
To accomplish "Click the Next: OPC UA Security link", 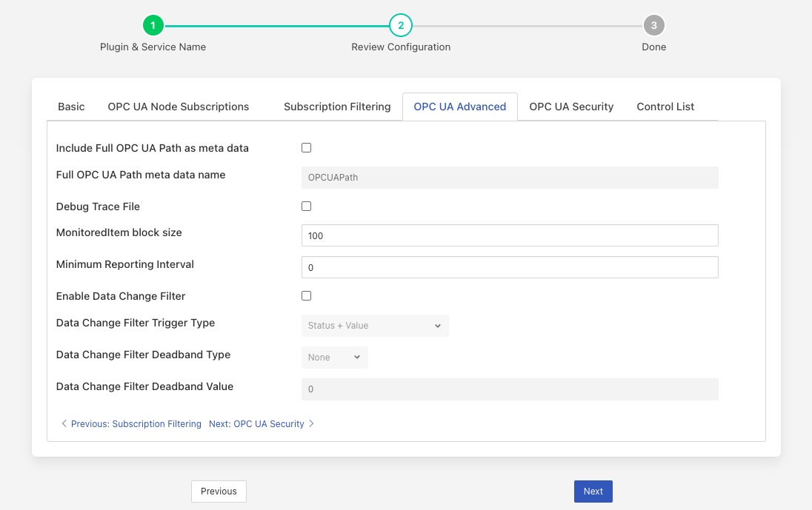I will [x=256, y=423].
